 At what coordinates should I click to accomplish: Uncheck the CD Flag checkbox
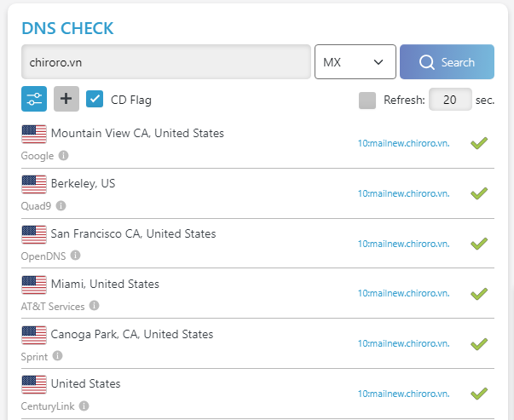pos(95,100)
